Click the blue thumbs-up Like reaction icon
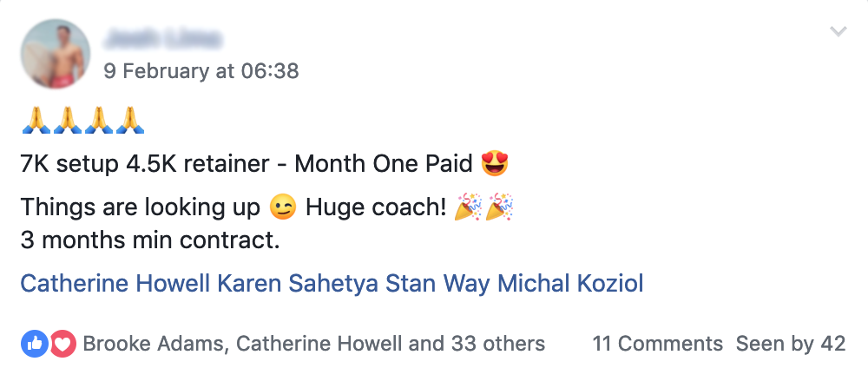 point(34,344)
